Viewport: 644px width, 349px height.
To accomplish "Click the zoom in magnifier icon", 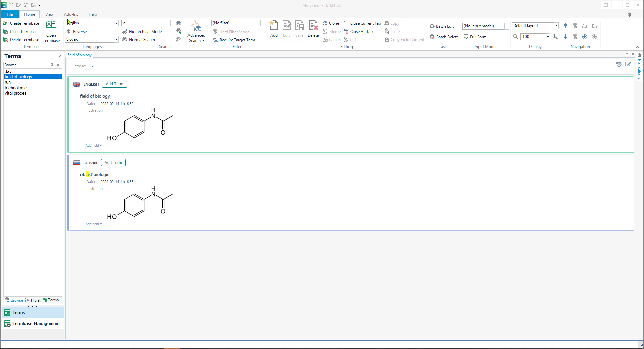I will coord(555,37).
